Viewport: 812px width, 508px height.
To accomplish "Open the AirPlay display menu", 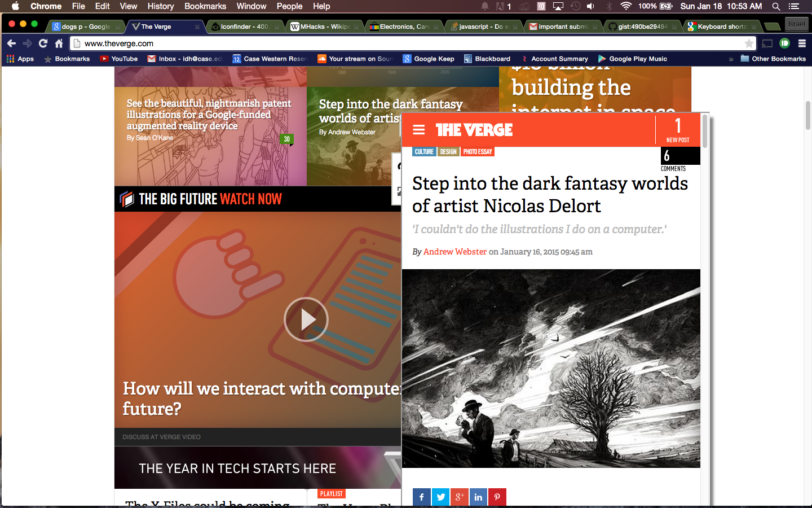I will pyautogui.click(x=558, y=6).
